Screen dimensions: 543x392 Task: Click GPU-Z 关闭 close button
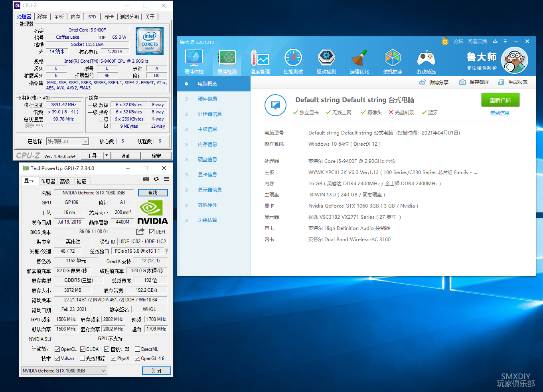click(156, 371)
